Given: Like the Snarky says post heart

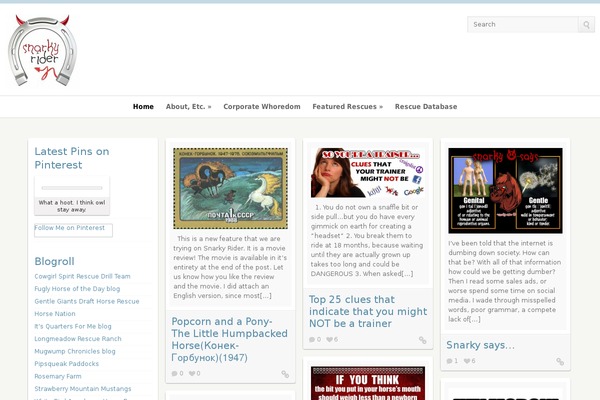Looking at the screenshot, I should click(466, 361).
